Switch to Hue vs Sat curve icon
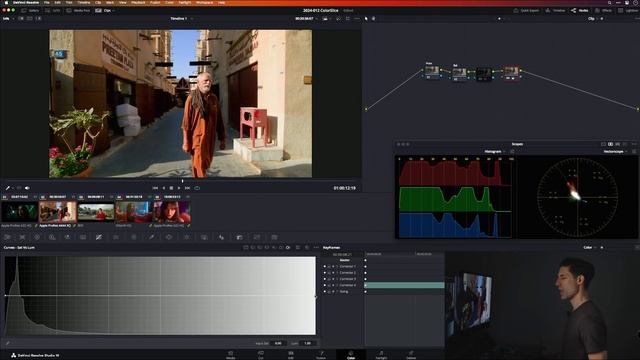The height and width of the screenshot is (360, 640). (260, 248)
